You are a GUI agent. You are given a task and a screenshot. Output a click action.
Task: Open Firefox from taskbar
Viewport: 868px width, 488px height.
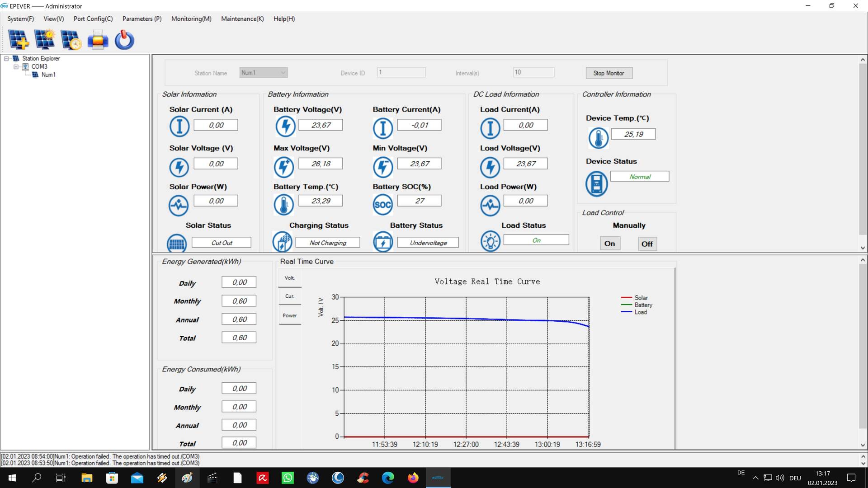coord(413,478)
